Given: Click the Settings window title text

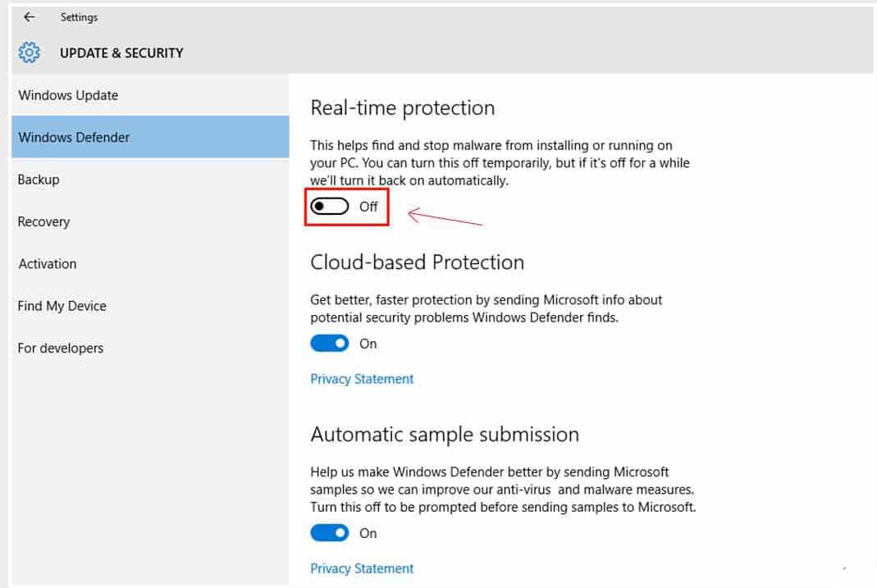Looking at the screenshot, I should pos(79,17).
